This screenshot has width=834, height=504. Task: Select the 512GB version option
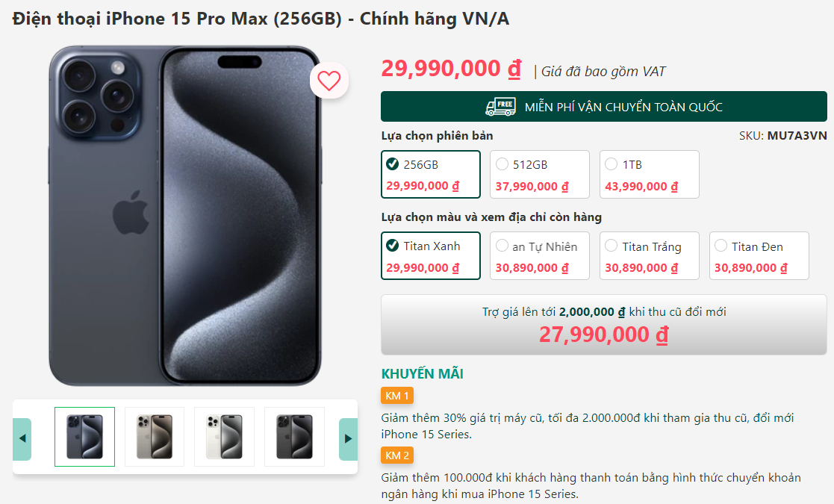(540, 175)
